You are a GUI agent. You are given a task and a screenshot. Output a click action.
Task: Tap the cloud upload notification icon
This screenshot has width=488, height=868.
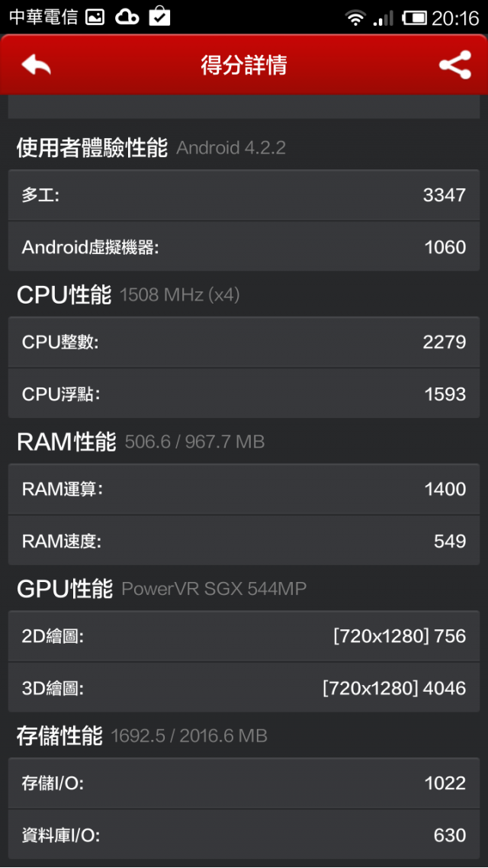127,17
